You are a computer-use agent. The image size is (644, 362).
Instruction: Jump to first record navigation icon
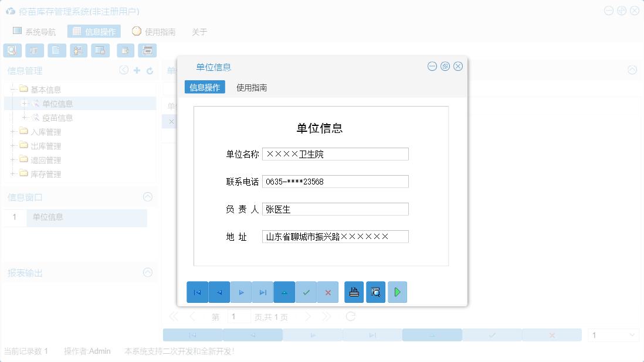198,292
